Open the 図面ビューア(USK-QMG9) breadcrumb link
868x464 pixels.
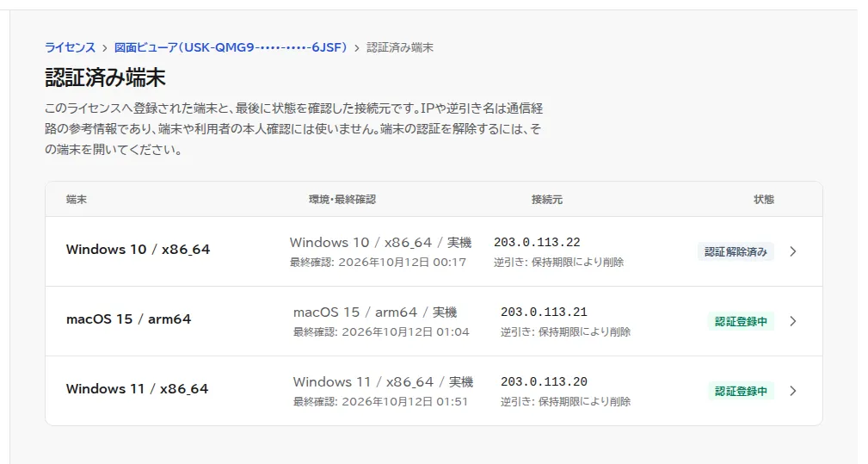(x=231, y=47)
